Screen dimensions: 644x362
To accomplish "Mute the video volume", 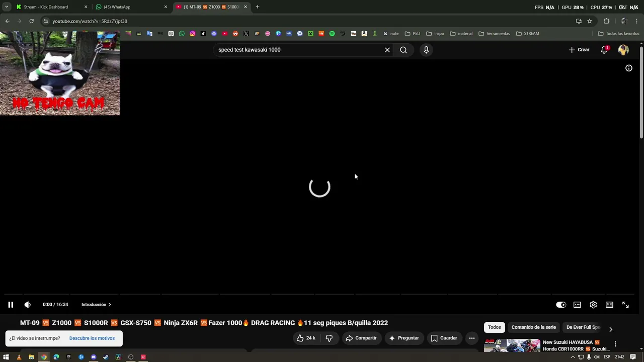I will click(28, 305).
